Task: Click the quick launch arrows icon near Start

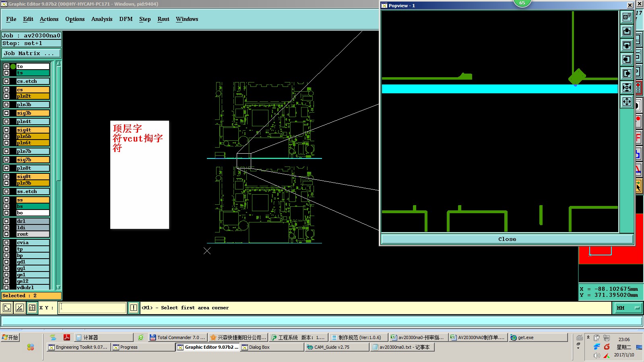Action: [53, 337]
